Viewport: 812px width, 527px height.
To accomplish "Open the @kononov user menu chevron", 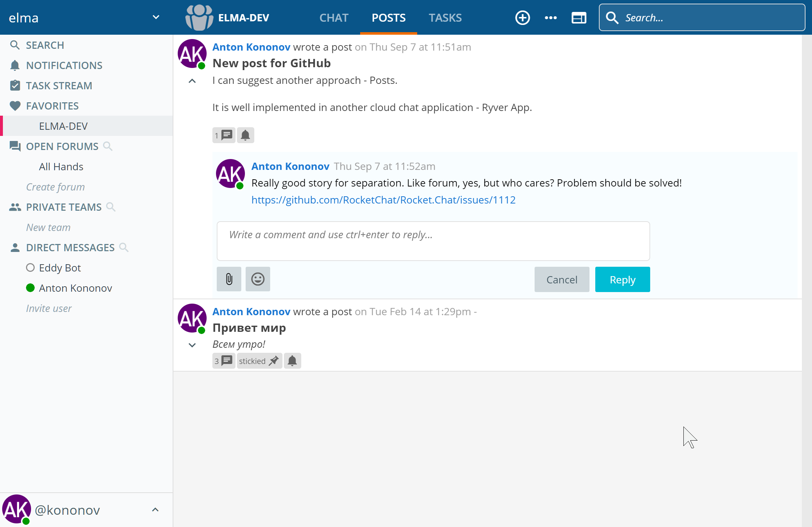I will click(155, 510).
